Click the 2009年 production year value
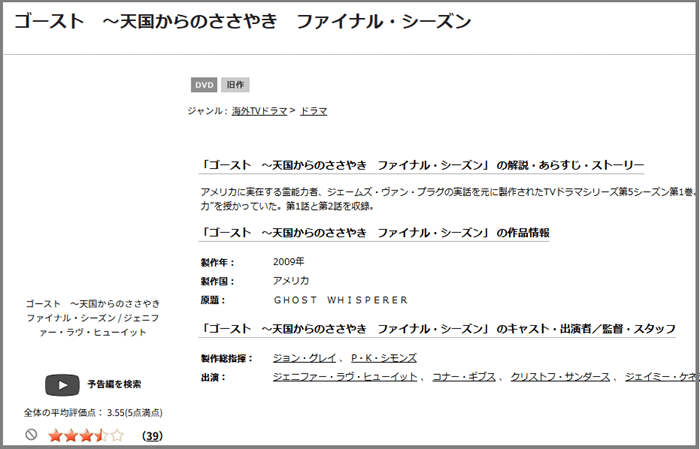 289,262
